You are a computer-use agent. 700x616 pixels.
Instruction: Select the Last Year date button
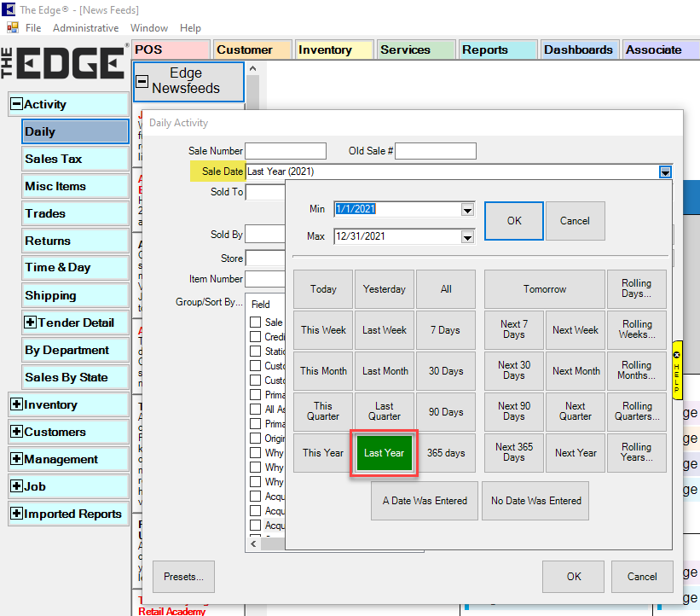pyautogui.click(x=384, y=453)
